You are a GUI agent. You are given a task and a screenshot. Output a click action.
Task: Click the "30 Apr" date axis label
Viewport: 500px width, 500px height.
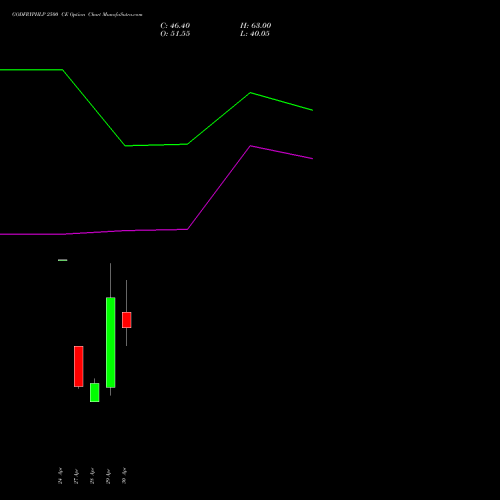click(x=124, y=476)
